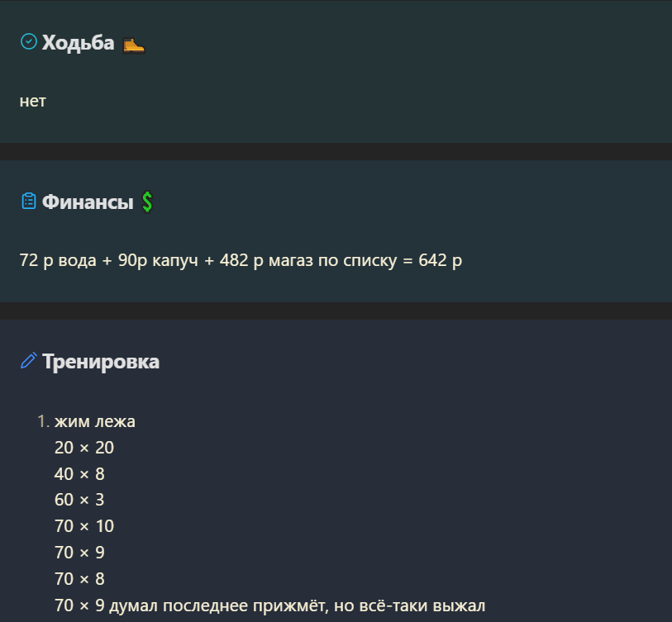Click the check-circle icon beside Ходьба
This screenshot has height=622, width=672.
[29, 42]
